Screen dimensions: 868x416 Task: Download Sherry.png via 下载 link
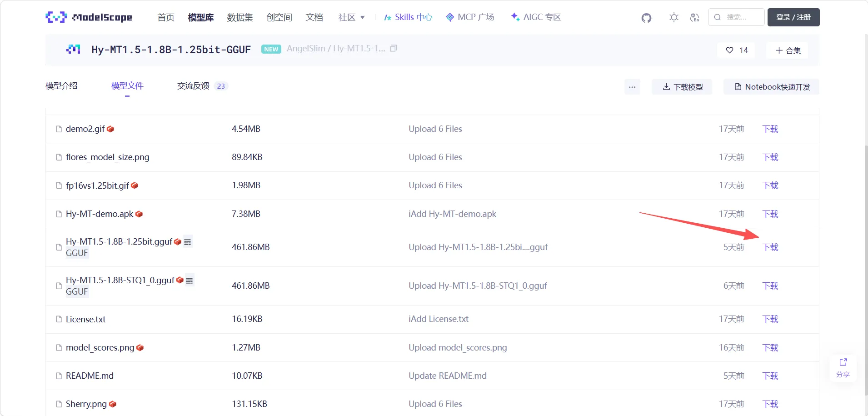[x=770, y=404]
